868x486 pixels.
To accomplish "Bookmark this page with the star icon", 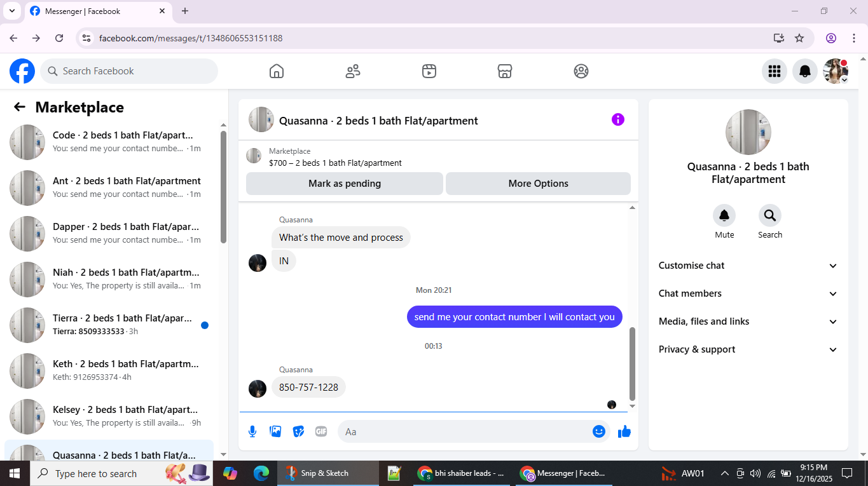I will point(799,38).
